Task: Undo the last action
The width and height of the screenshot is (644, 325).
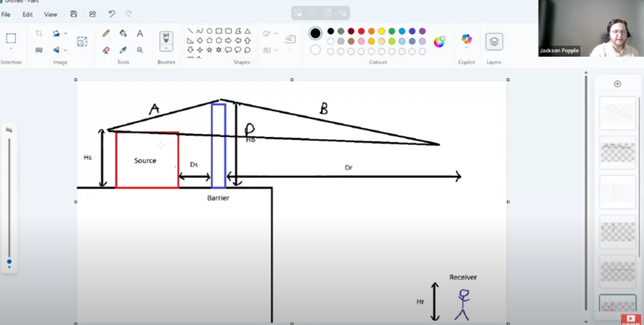Action: 111,14
